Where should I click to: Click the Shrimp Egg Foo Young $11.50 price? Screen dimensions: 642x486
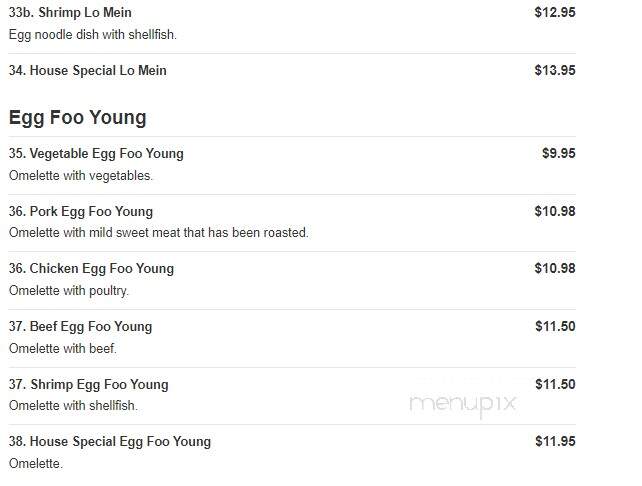tap(555, 384)
